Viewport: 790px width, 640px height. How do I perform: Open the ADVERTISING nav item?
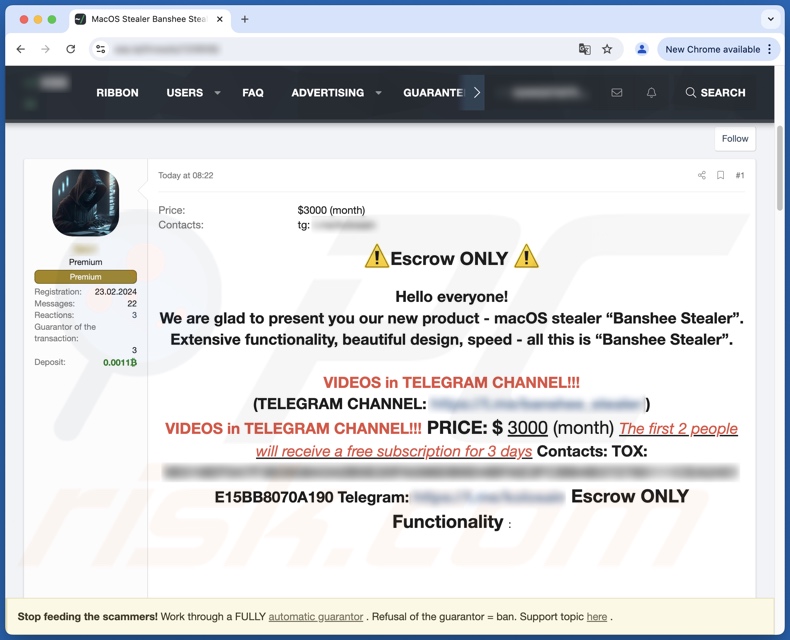(x=327, y=93)
